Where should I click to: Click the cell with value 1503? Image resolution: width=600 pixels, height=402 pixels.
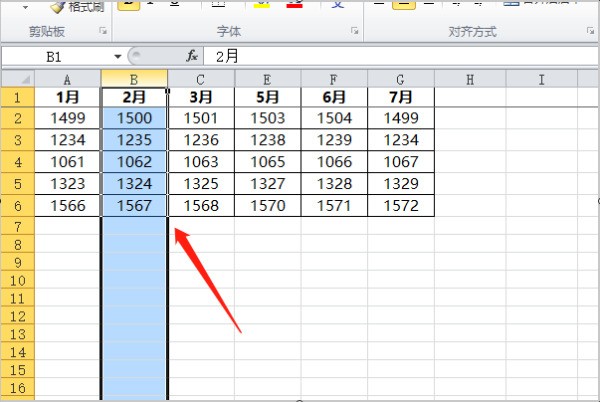point(267,118)
